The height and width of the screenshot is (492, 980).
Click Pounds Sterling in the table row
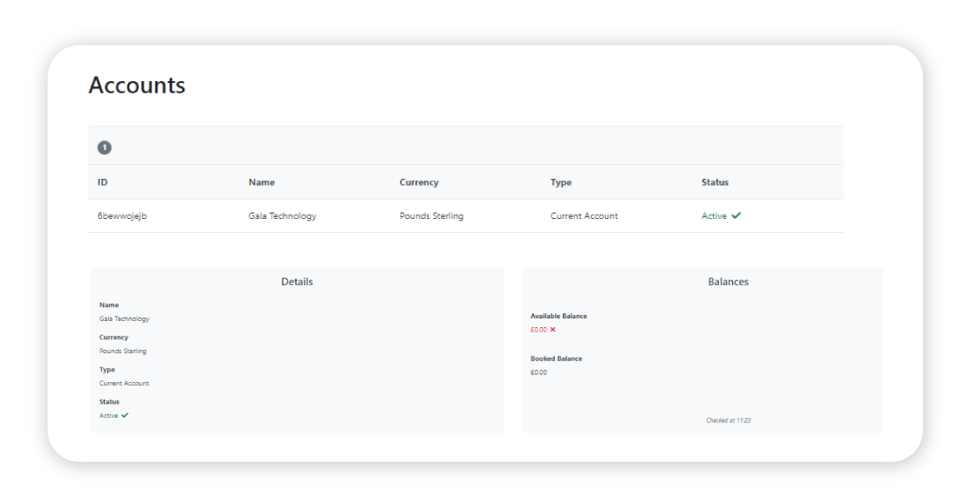pyautogui.click(x=431, y=215)
